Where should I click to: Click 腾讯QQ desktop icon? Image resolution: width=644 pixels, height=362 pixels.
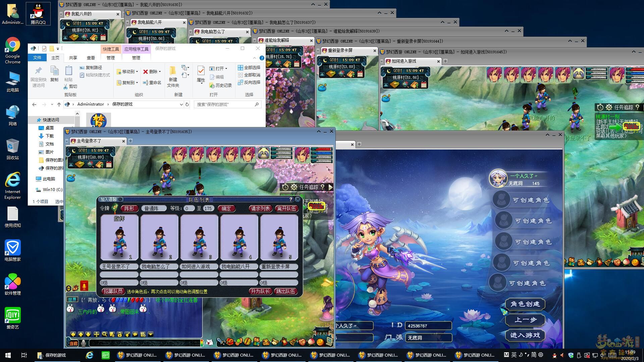(38, 14)
